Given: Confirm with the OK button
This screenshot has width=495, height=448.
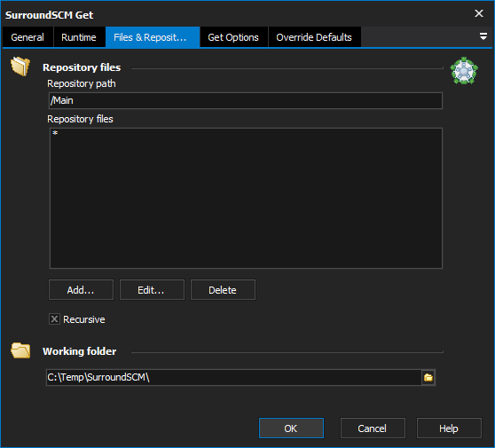Looking at the screenshot, I should pyautogui.click(x=291, y=428).
